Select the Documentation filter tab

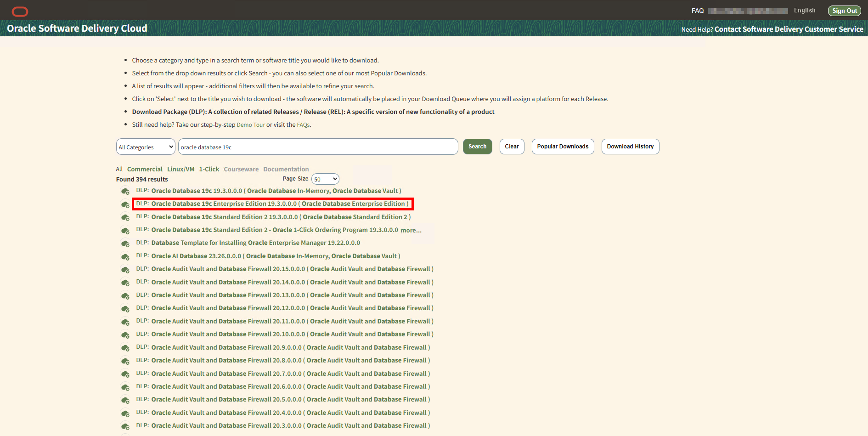[x=286, y=169]
